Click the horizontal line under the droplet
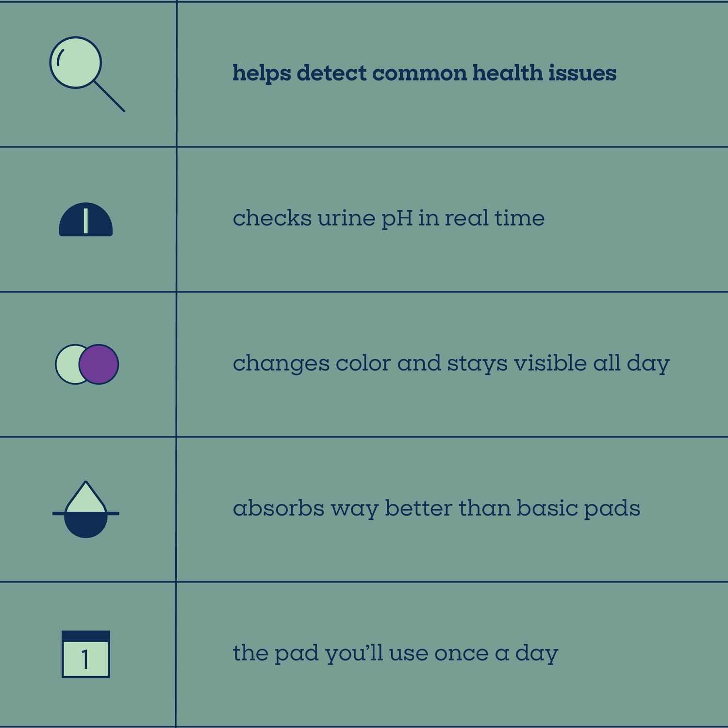This screenshot has height=728, width=728. (x=57, y=513)
